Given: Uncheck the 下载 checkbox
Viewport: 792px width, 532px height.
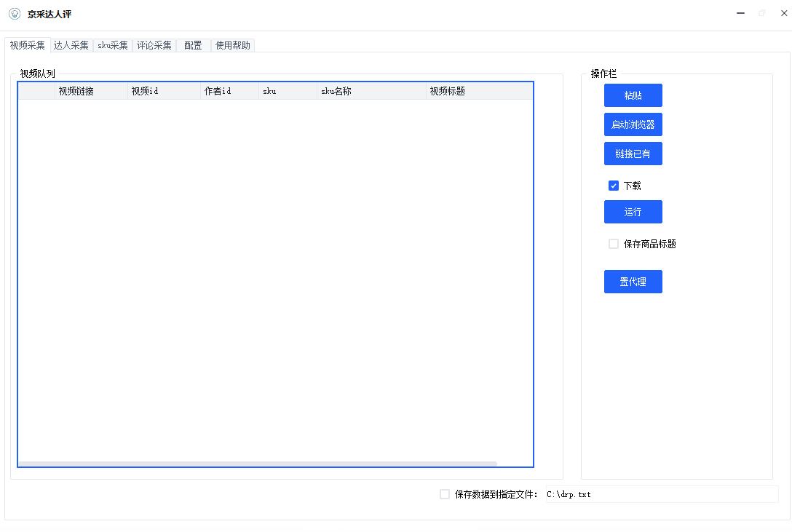Looking at the screenshot, I should (613, 186).
